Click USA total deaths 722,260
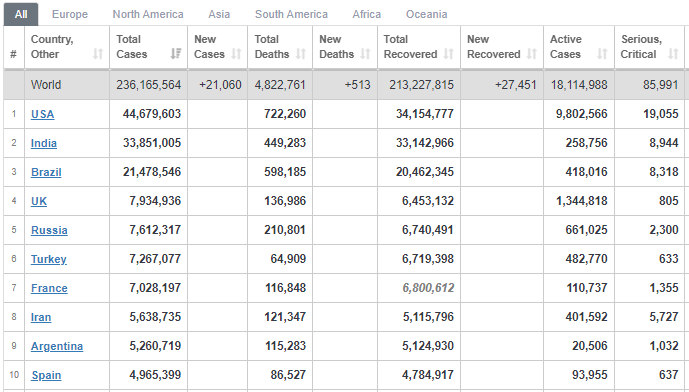The image size is (689, 392). pos(285,114)
